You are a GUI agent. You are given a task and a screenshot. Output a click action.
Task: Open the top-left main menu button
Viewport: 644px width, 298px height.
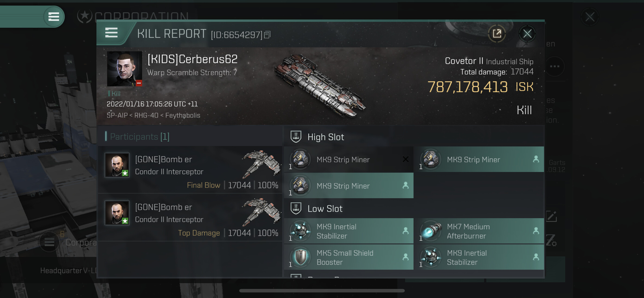tap(54, 16)
